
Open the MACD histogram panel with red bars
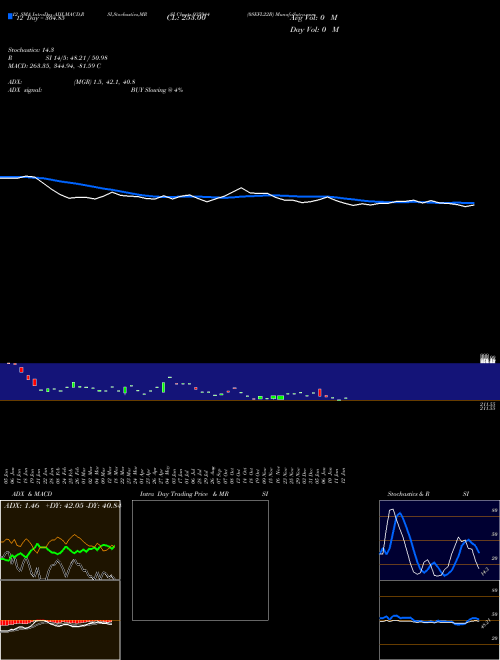coord(60,620)
